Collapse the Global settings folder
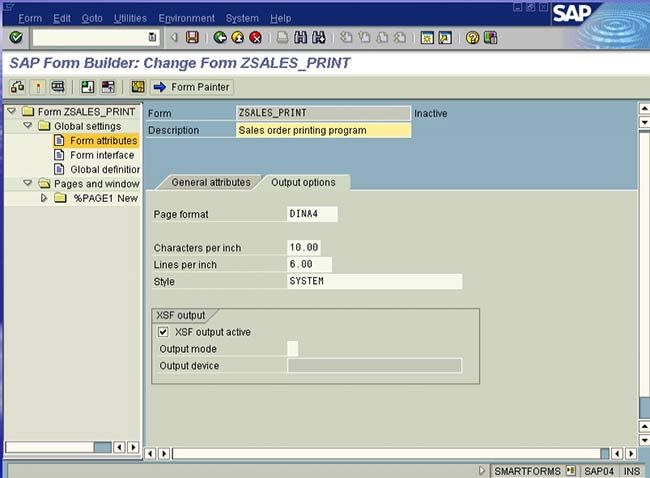The image size is (650, 478). point(28,125)
